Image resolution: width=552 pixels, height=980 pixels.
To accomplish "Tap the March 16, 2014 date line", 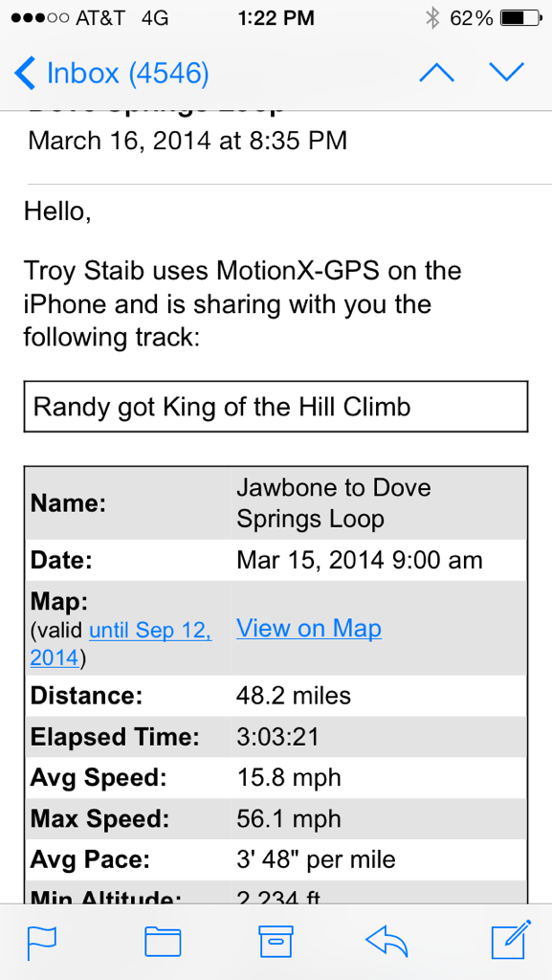I will [188, 140].
